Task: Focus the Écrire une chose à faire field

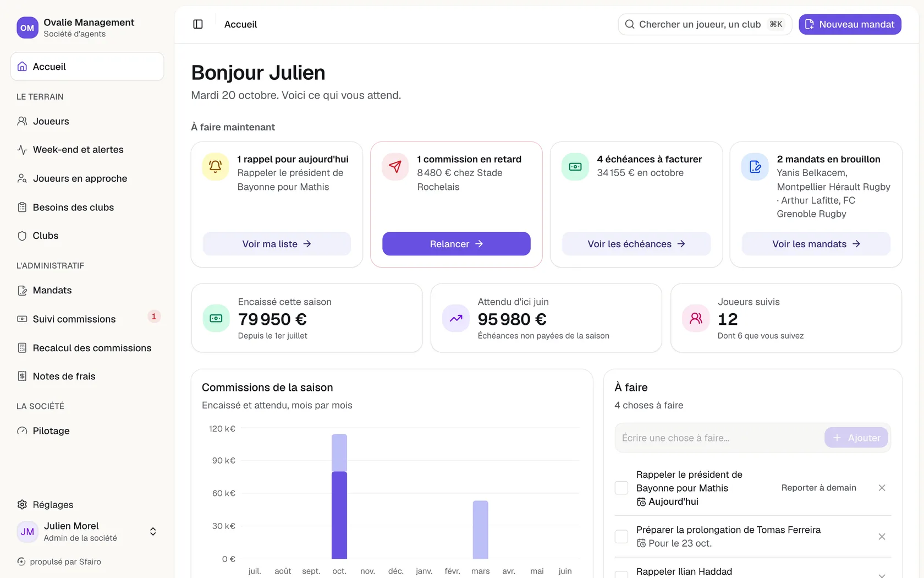Action: click(x=719, y=438)
